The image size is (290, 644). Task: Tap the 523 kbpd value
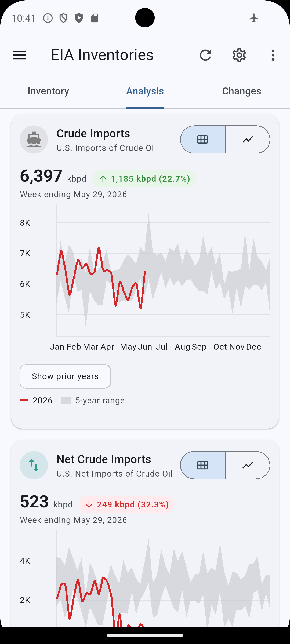(x=46, y=502)
